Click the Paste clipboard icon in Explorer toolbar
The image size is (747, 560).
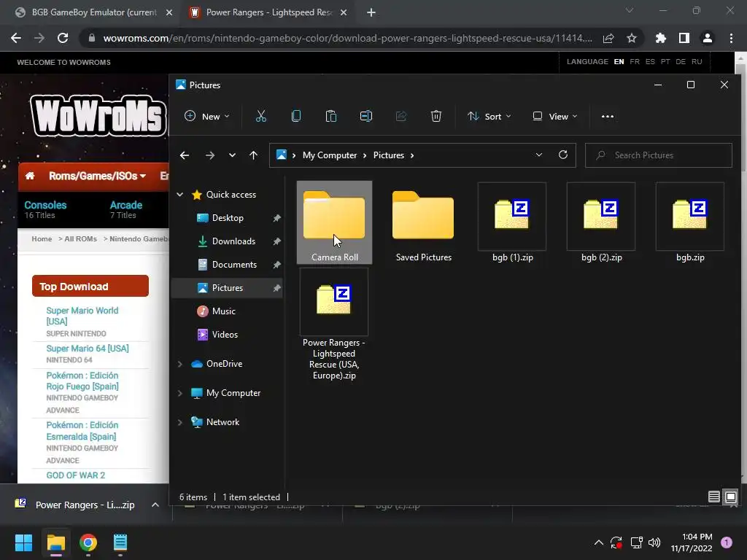point(330,116)
